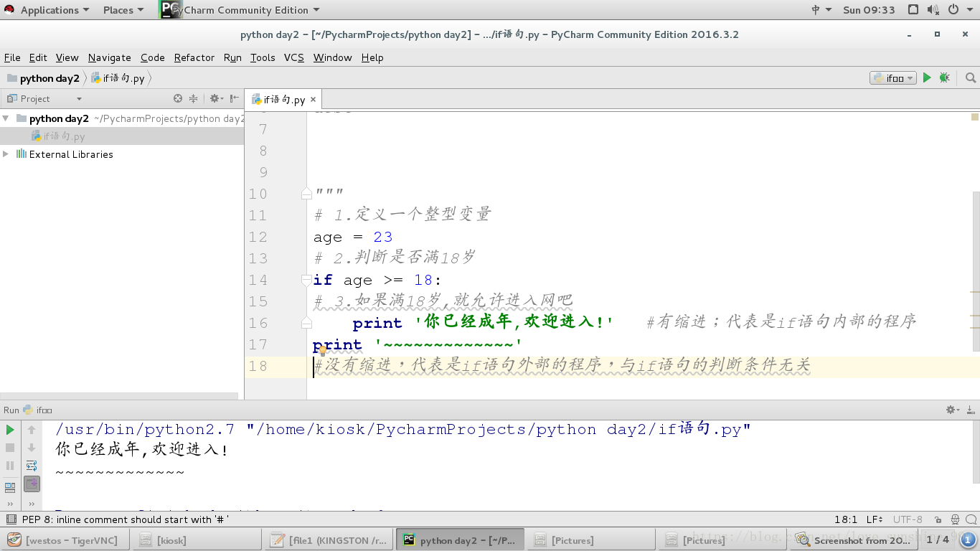980x551 pixels.
Task: Collapse all in the Project panel
Action: click(x=193, y=98)
